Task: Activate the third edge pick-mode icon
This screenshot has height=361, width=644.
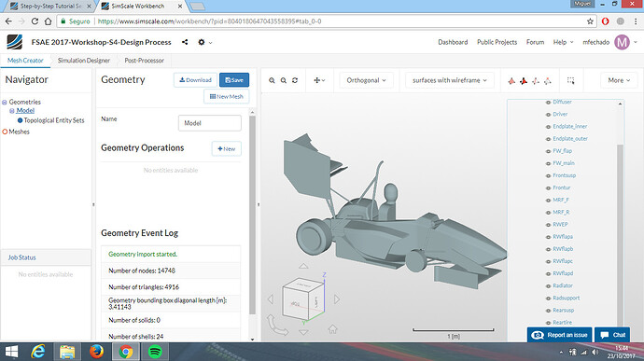Action: click(536, 81)
